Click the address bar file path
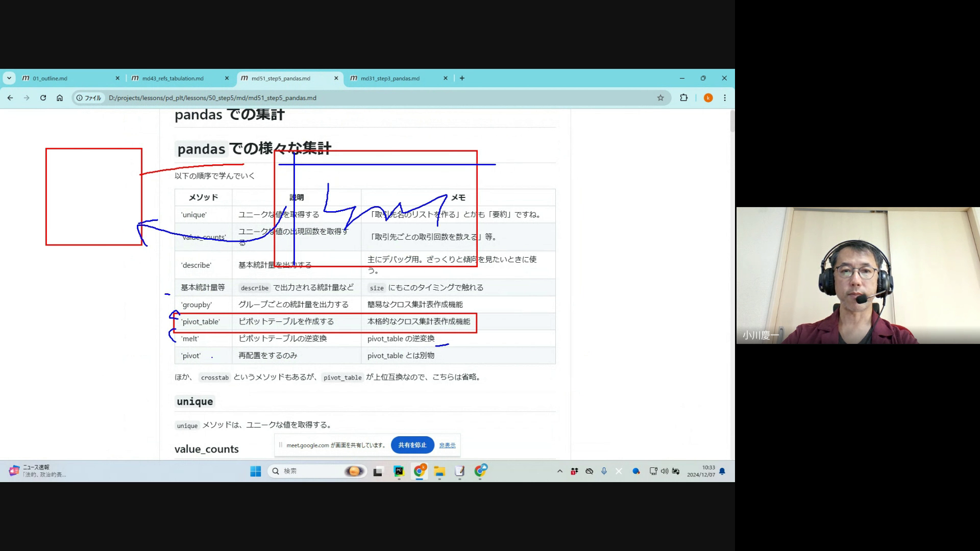 (212, 98)
